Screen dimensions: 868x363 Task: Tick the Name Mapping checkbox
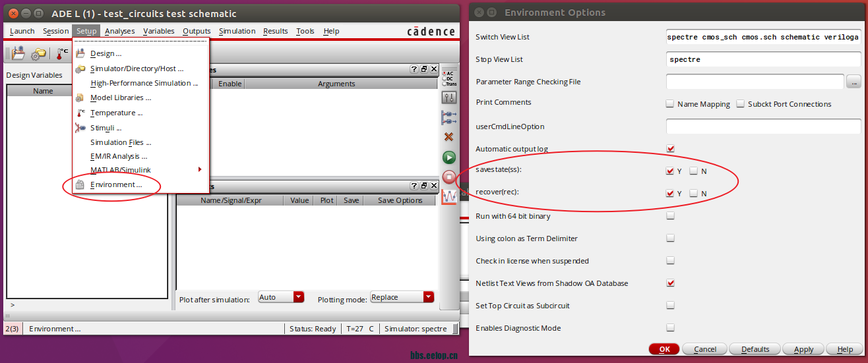pos(670,104)
